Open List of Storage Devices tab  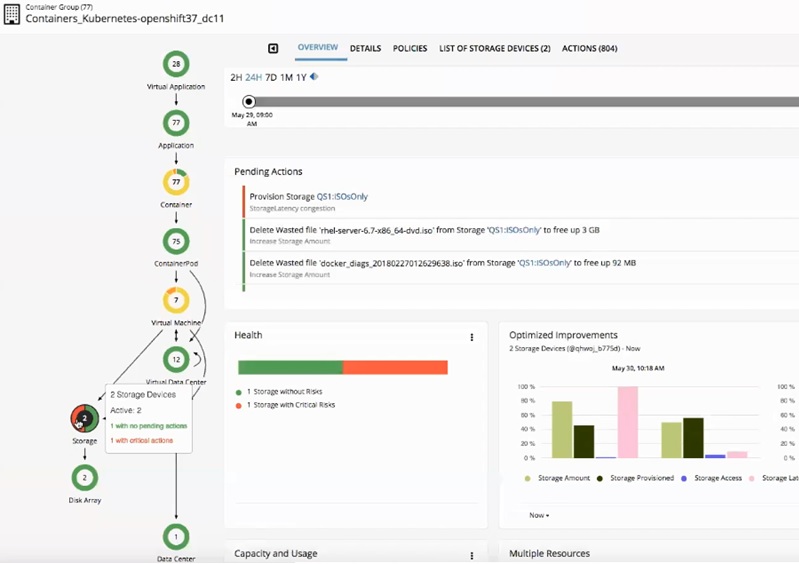tap(495, 48)
